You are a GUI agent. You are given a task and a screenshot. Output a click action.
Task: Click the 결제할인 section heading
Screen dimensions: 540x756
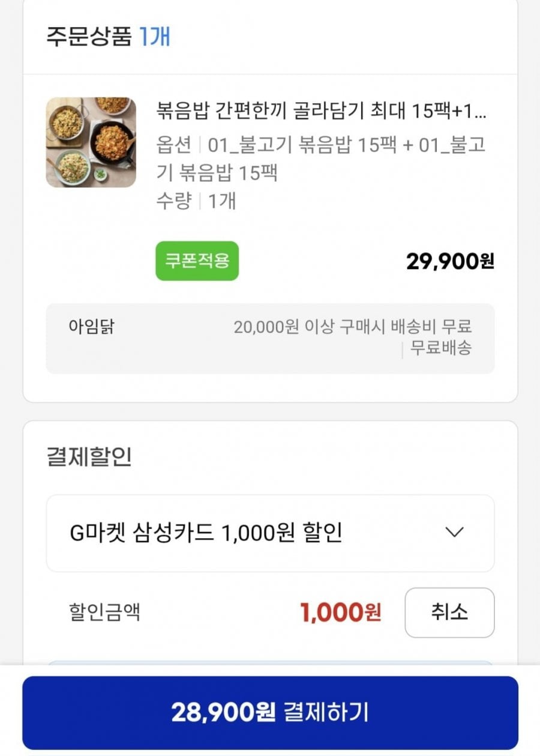[x=88, y=457]
